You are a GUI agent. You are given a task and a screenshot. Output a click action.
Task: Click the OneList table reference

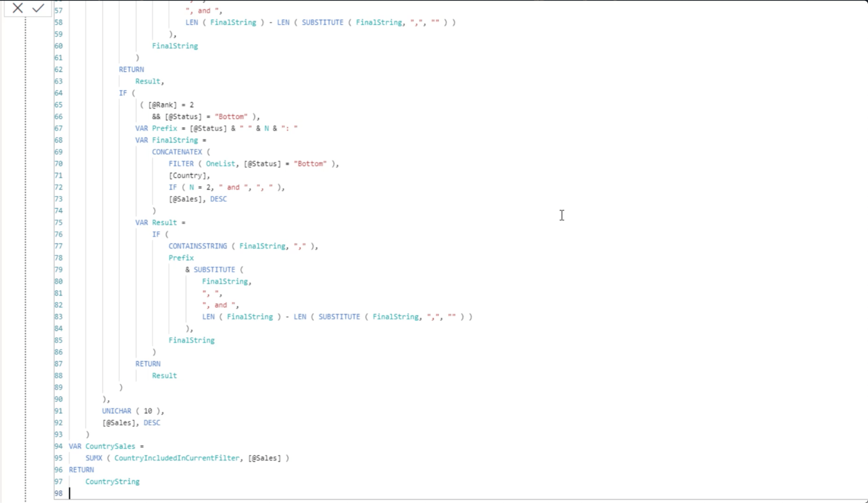pyautogui.click(x=220, y=164)
